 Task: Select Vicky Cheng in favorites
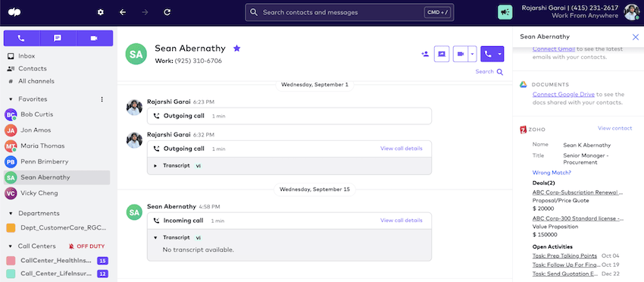pos(57,193)
